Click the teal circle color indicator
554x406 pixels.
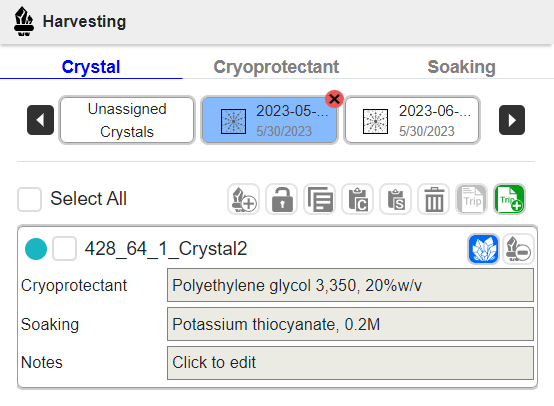(36, 249)
